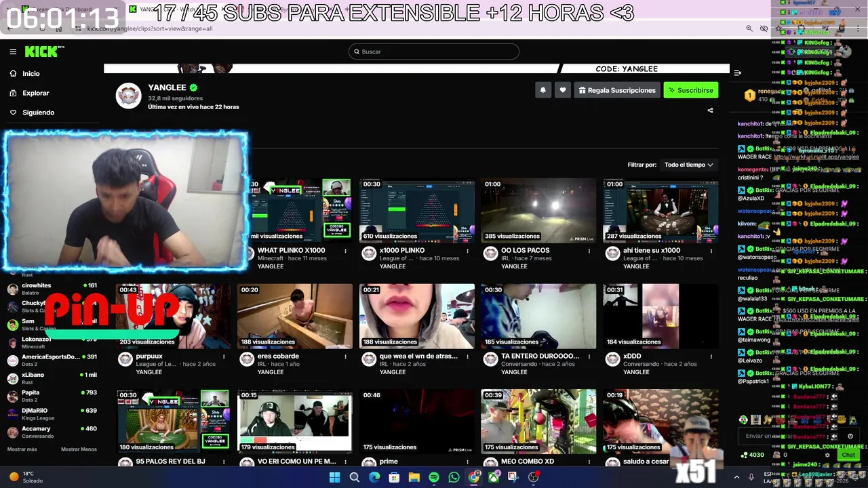Open options menu for OO LOS PACOS
Image resolution: width=868 pixels, height=488 pixels.
pos(589,251)
